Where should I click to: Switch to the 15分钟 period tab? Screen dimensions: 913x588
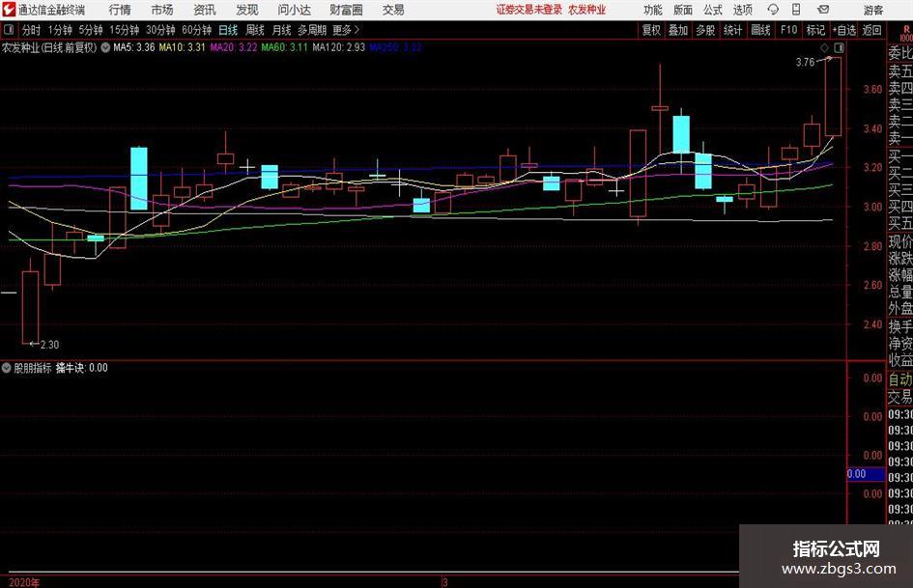click(x=124, y=30)
